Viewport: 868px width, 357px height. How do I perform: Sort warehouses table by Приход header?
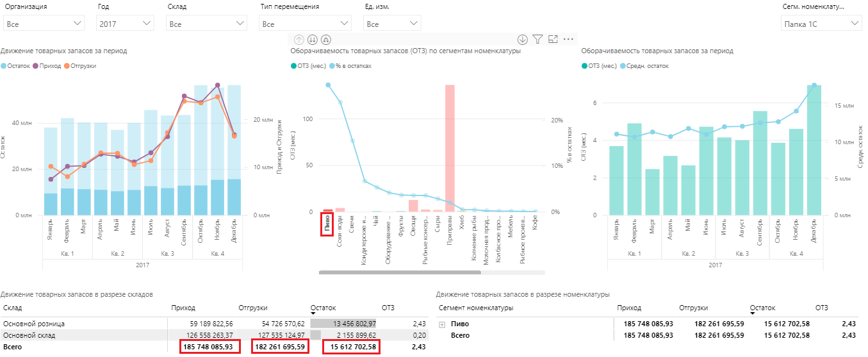(183, 308)
